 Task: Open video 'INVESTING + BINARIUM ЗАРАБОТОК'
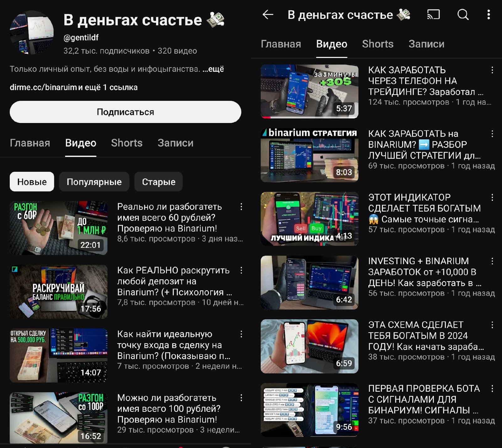click(x=425, y=272)
